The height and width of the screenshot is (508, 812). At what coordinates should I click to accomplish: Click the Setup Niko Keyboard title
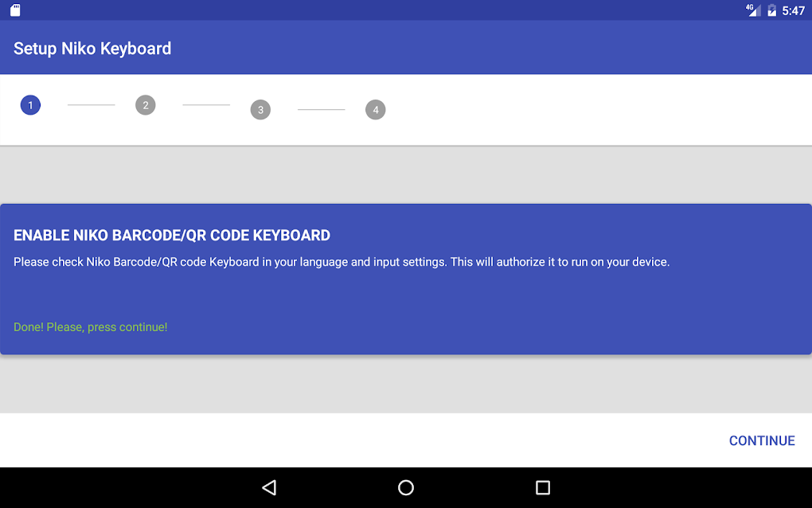(x=92, y=49)
